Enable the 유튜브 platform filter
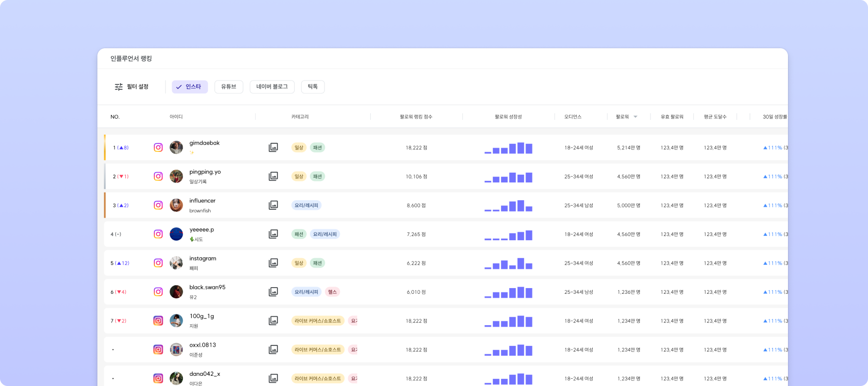Screen dimensions: 868x386 tap(229, 87)
